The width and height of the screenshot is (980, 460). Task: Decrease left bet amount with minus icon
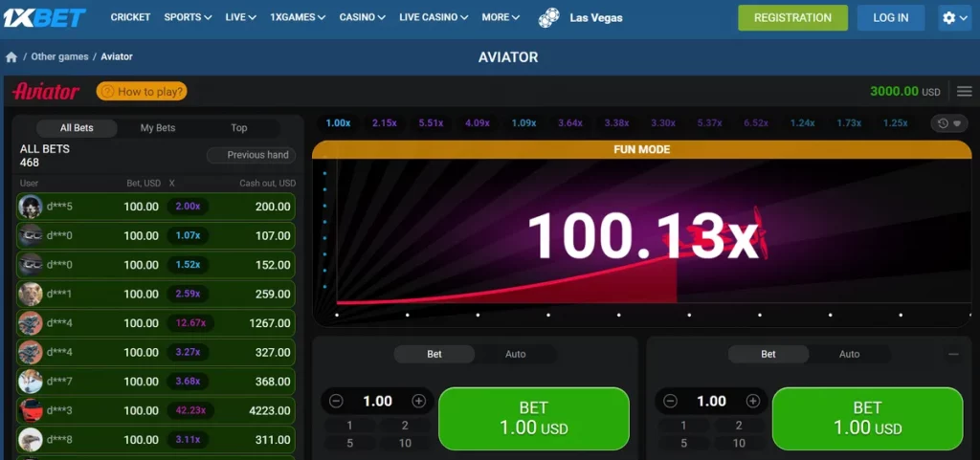point(336,402)
